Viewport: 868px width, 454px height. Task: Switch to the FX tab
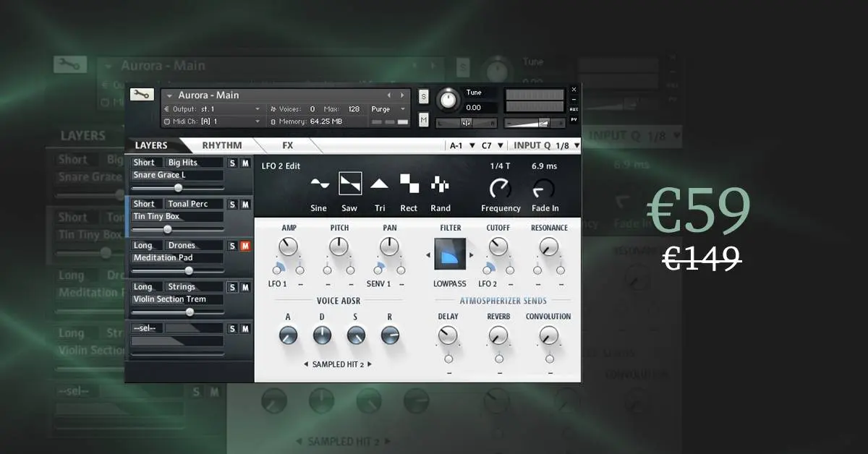(x=288, y=145)
